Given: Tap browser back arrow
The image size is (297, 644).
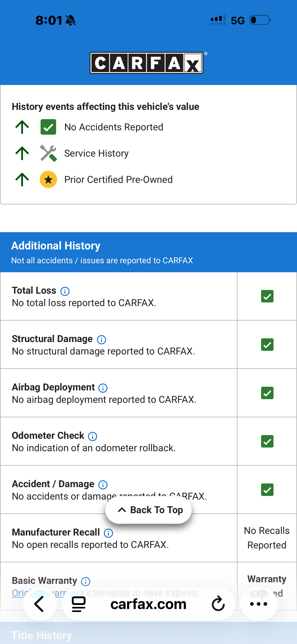Looking at the screenshot, I should [40, 604].
